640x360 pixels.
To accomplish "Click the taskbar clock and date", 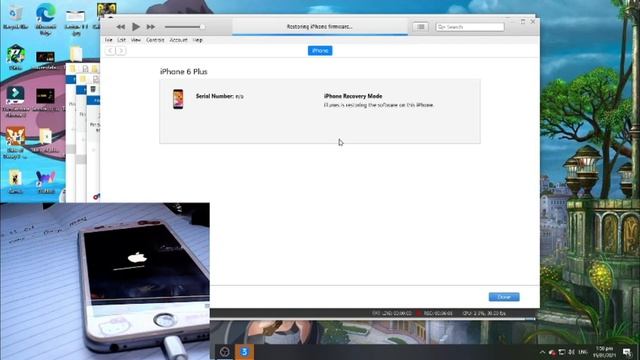I will point(604,352).
